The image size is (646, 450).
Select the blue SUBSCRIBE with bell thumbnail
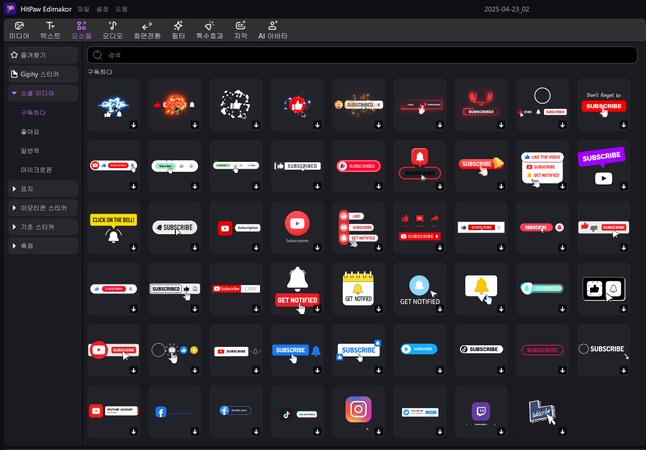pyautogui.click(x=297, y=349)
